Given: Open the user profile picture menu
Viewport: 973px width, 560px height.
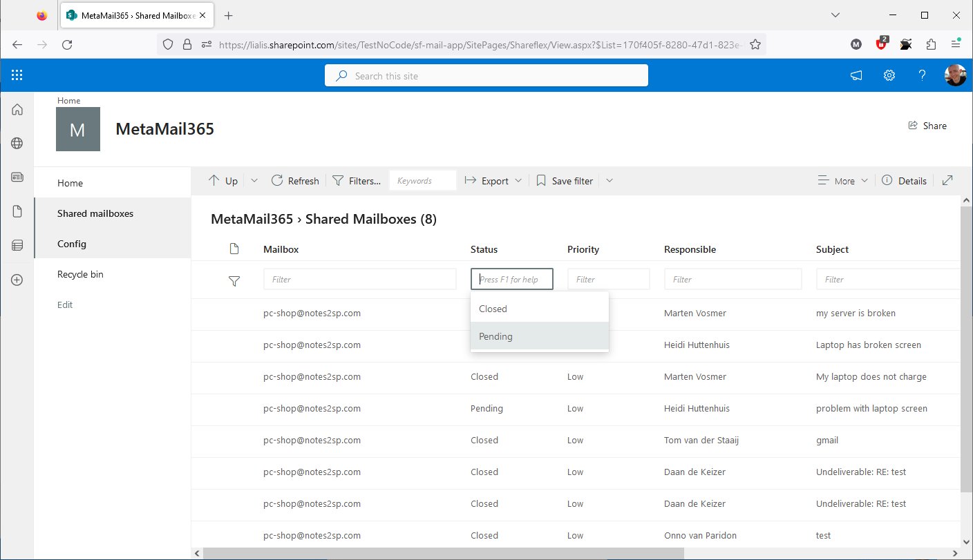Looking at the screenshot, I should (x=955, y=76).
